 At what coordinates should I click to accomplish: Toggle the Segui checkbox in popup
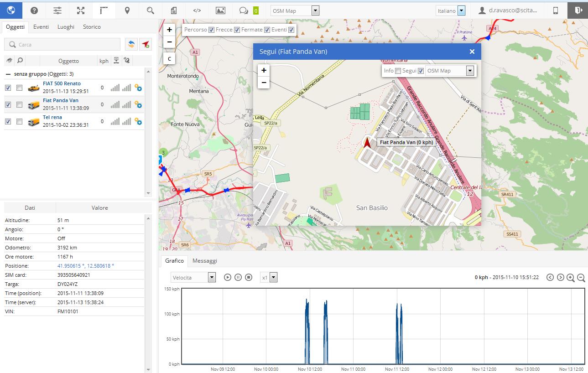(421, 71)
